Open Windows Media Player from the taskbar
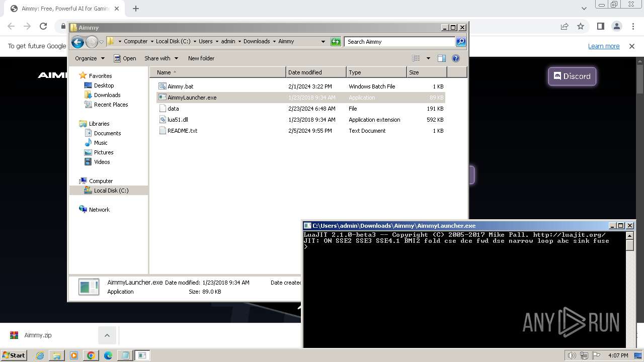Viewport: 644px width, 362px height. pos(74,355)
